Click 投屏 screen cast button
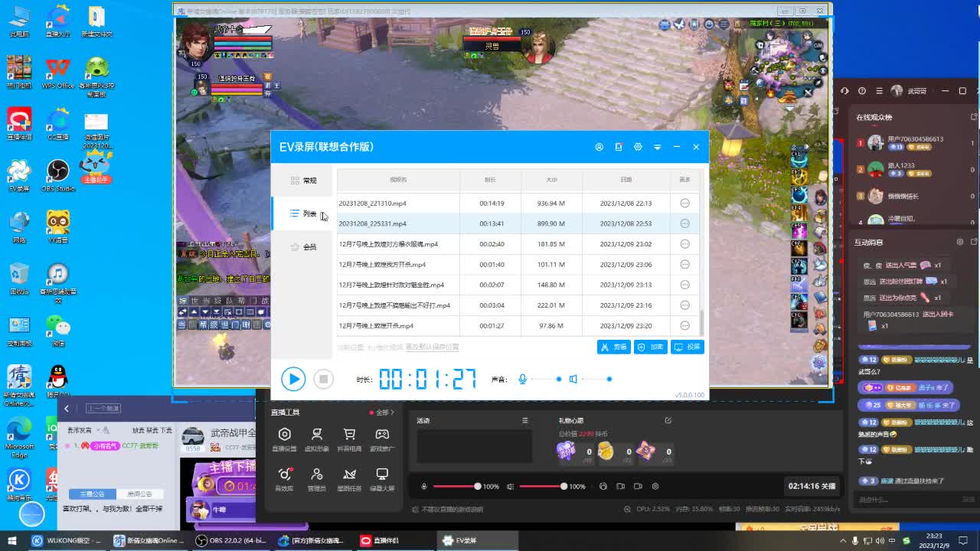This screenshot has width=980, height=551. 688,347
